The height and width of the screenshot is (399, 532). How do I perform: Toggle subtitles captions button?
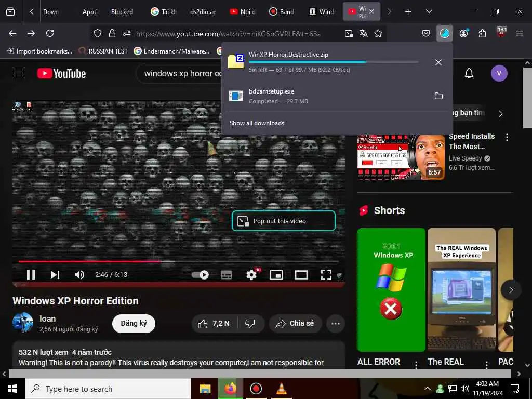point(227,274)
